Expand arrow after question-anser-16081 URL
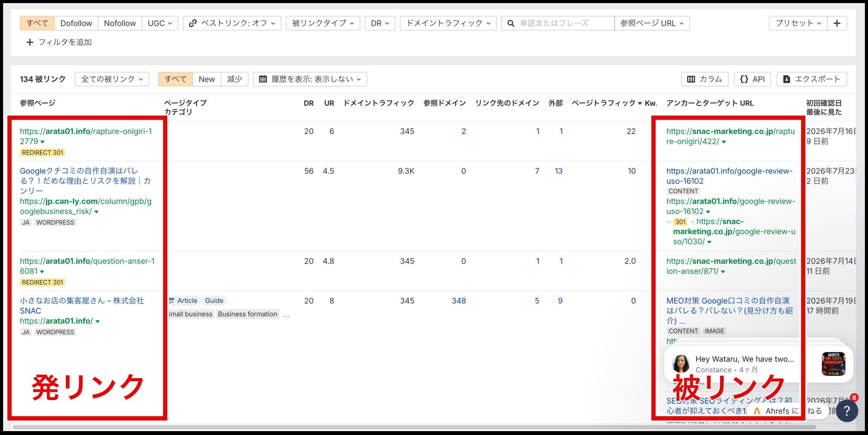868x435 pixels. (42, 271)
